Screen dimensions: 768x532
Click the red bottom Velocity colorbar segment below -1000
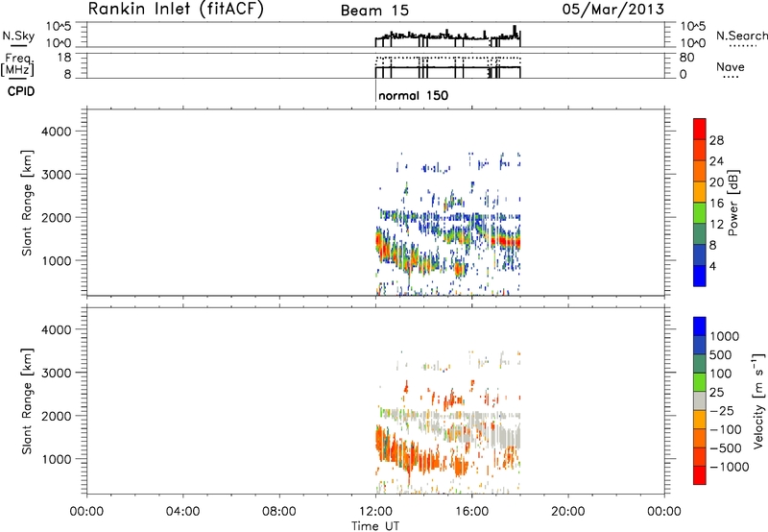coord(700,475)
